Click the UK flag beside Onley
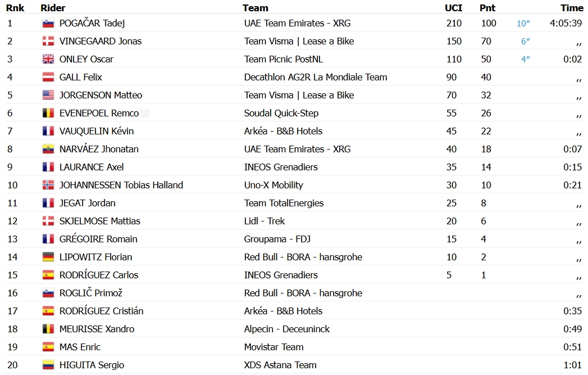 48,59
